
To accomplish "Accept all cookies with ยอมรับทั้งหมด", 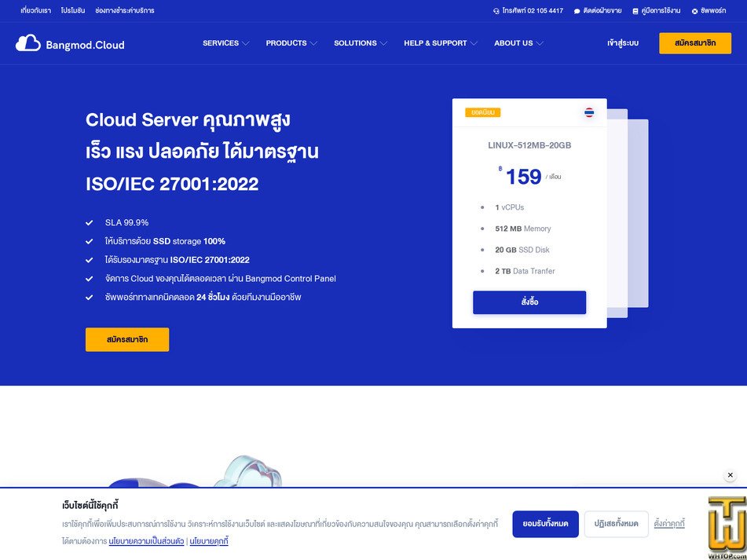I will click(x=545, y=524).
